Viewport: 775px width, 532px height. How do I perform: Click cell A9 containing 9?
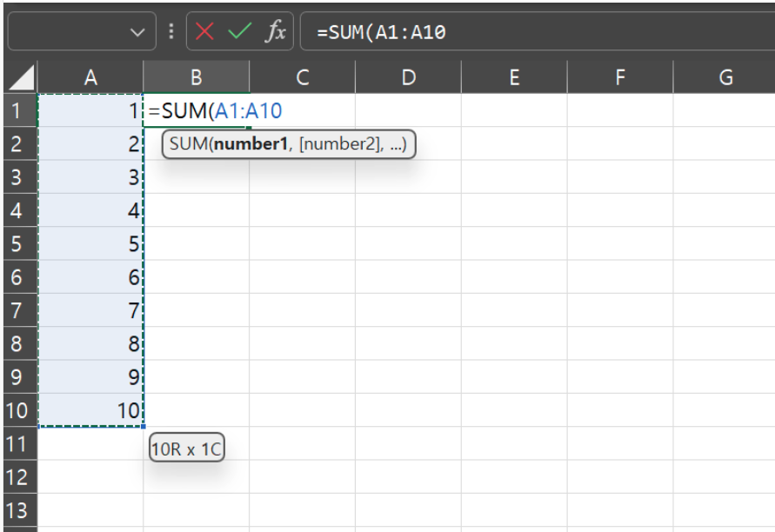point(90,377)
